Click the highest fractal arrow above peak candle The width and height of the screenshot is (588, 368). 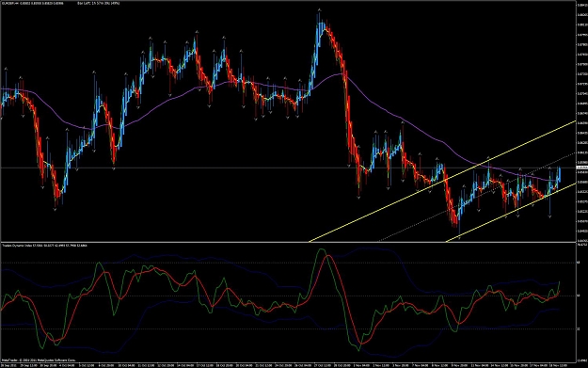319,9
